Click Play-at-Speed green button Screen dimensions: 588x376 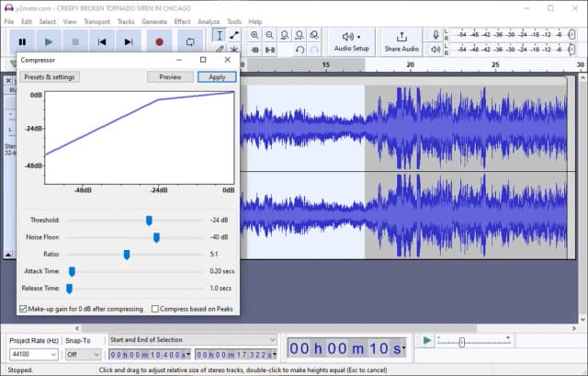[426, 341]
